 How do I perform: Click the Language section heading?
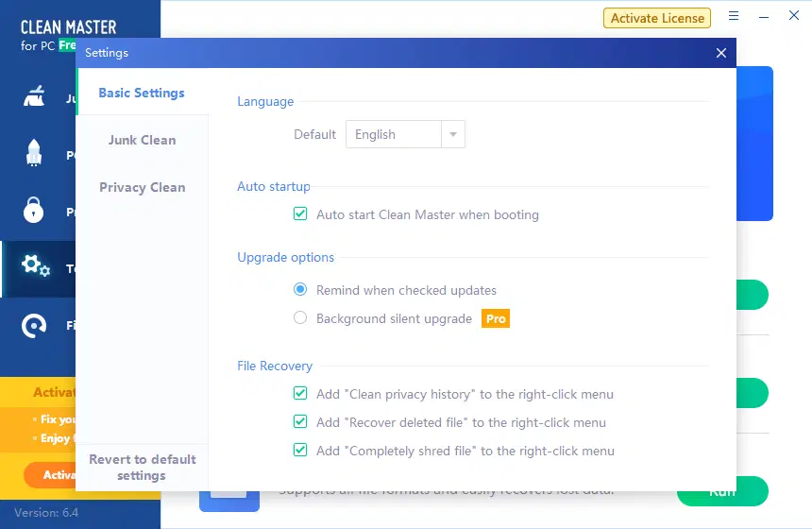point(265,102)
